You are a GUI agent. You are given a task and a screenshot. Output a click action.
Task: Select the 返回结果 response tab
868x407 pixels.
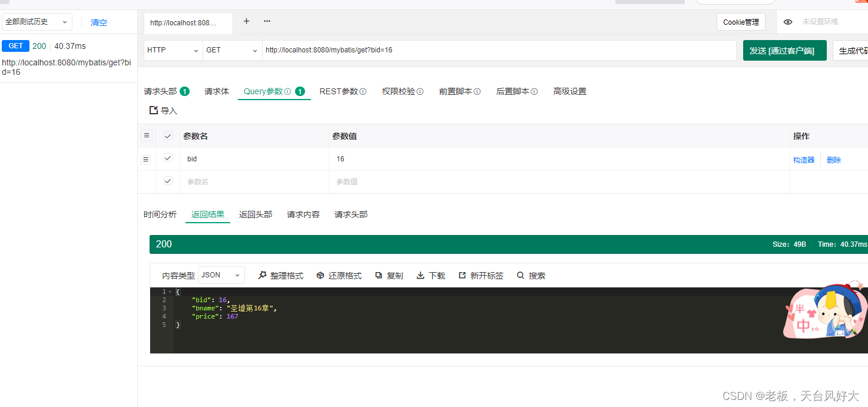pyautogui.click(x=208, y=214)
